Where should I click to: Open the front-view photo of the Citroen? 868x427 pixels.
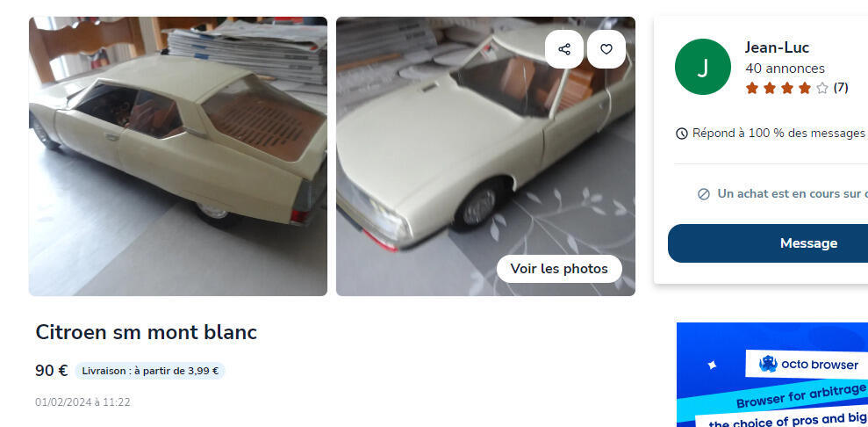coord(485,156)
